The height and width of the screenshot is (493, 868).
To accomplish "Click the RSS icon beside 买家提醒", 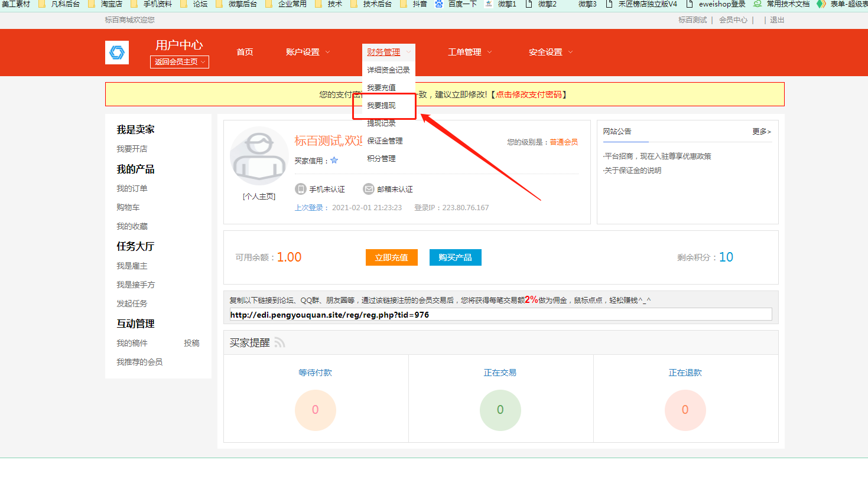I will [x=279, y=342].
